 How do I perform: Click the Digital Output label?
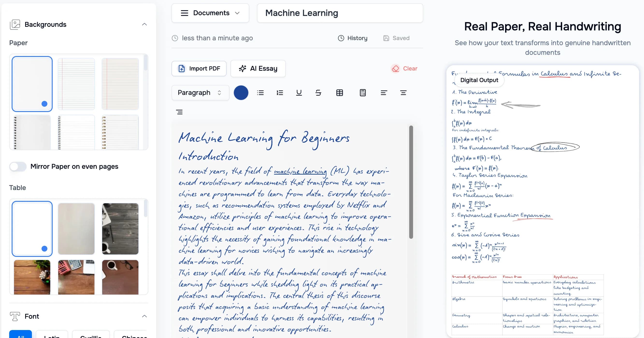(x=479, y=80)
